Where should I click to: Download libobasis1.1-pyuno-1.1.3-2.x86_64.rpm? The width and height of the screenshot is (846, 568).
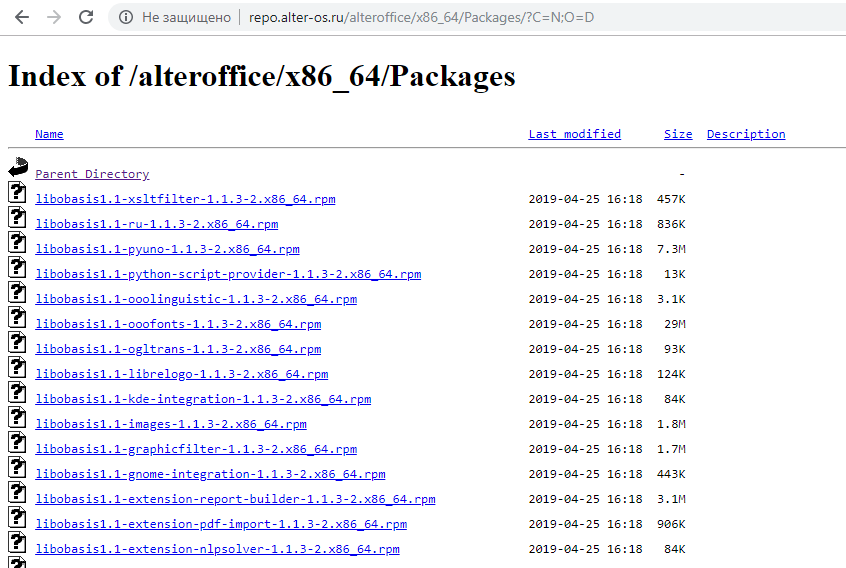coord(167,249)
